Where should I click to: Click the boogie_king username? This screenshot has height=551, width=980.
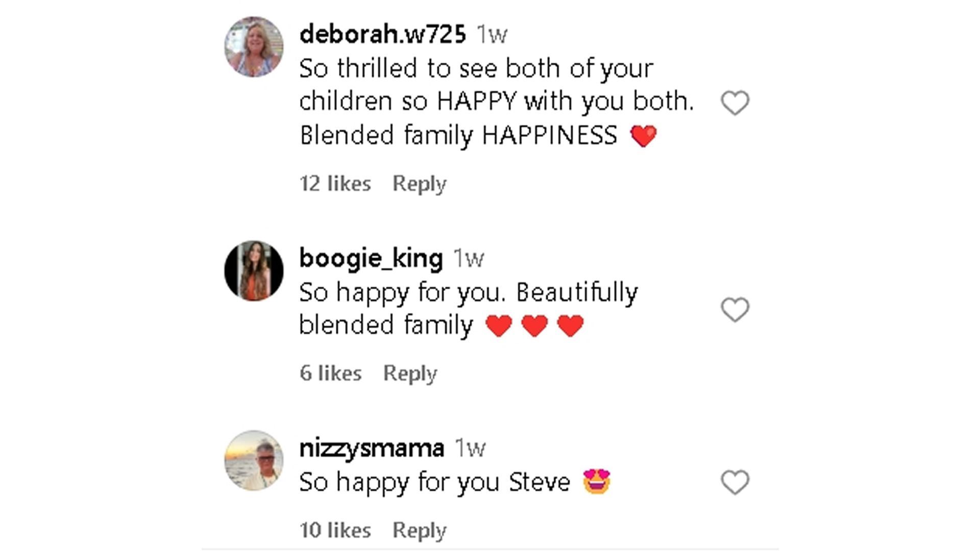click(x=371, y=258)
